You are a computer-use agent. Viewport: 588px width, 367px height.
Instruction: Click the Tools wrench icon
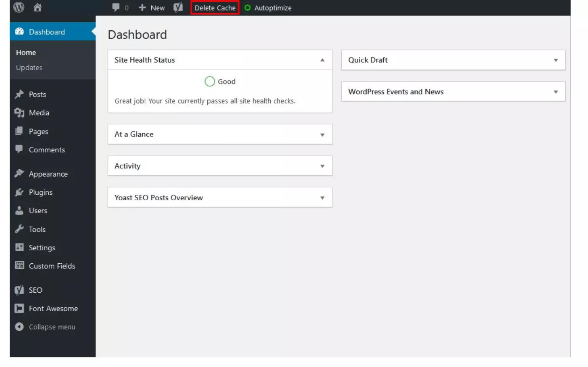pos(19,229)
